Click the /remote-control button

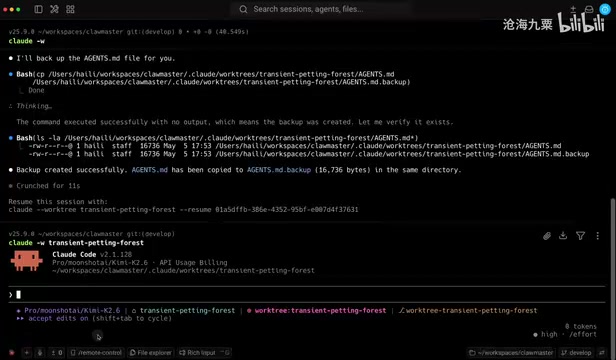pyautogui.click(x=96, y=353)
